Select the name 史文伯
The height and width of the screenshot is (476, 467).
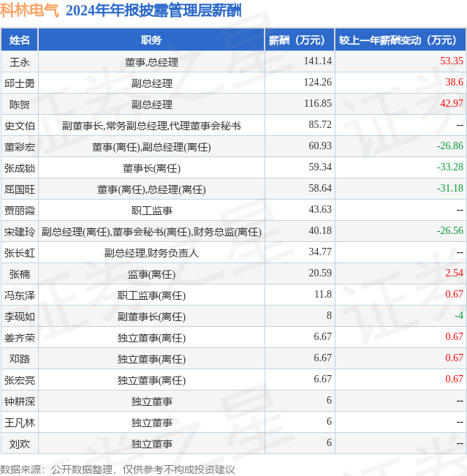(x=20, y=126)
